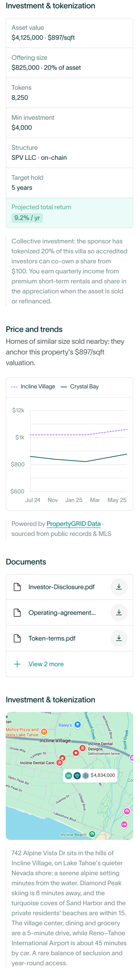The width and height of the screenshot is (139, 980).
Task: Open the PropertyGRID Data link
Action: [x=73, y=524]
